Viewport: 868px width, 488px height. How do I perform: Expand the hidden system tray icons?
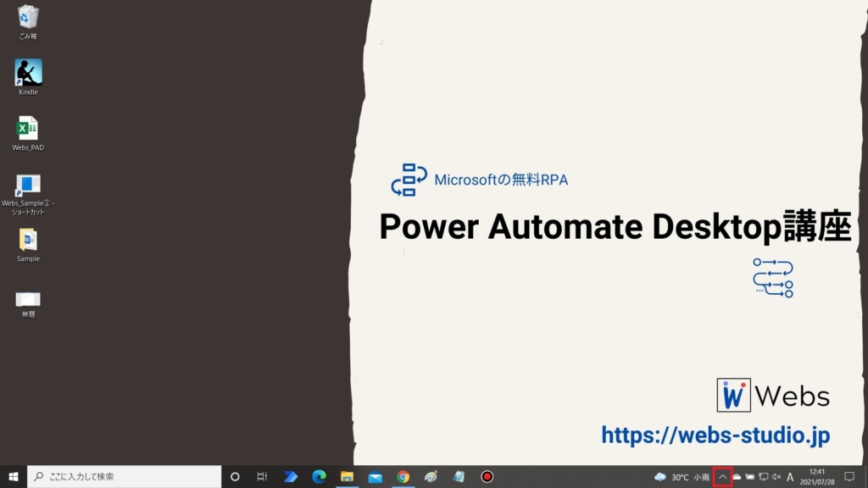[x=722, y=477]
